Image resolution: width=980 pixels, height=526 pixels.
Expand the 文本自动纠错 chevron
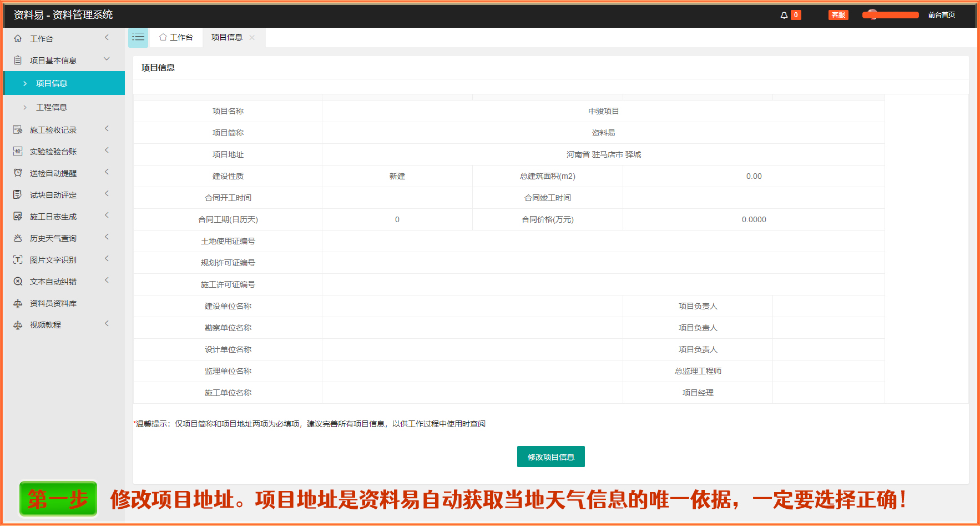[107, 280]
